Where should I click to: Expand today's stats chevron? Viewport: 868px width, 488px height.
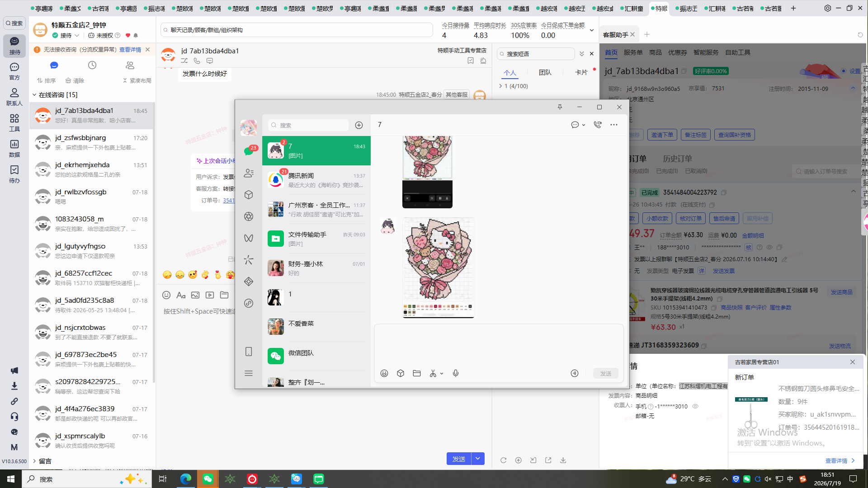pyautogui.click(x=591, y=30)
